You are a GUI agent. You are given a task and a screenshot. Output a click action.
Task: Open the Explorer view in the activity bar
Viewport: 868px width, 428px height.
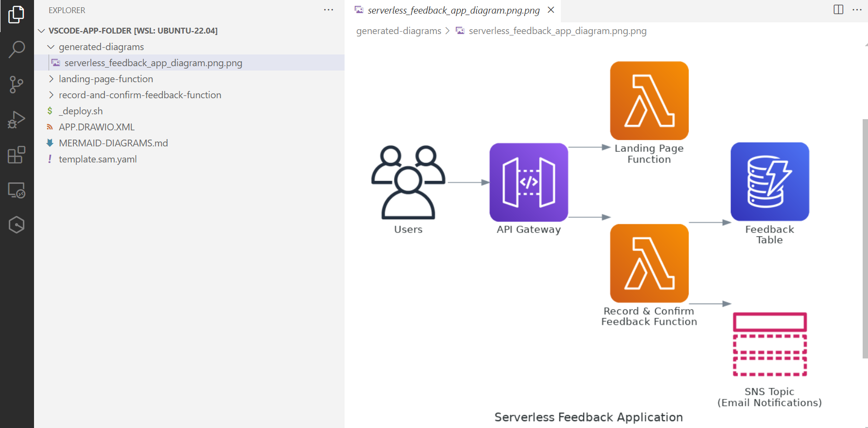click(x=17, y=15)
